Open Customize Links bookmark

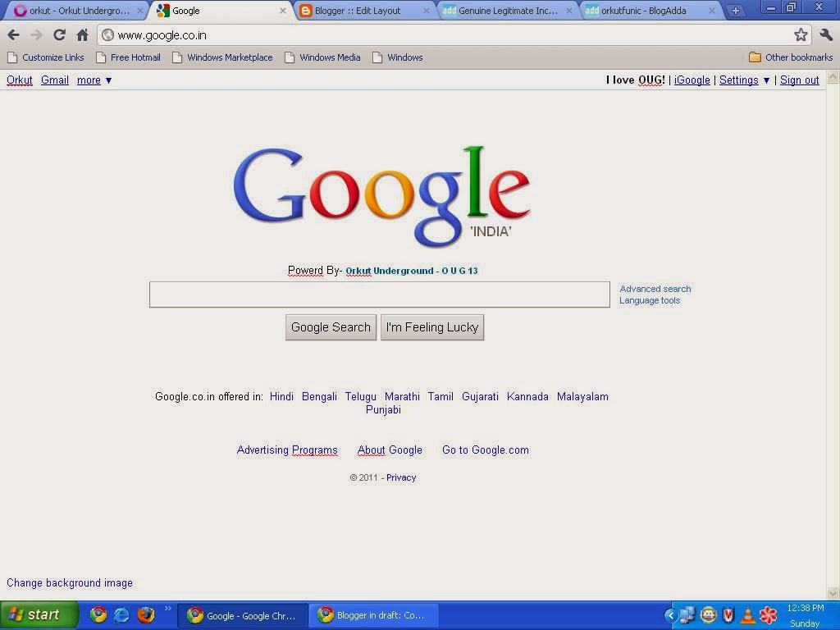coord(46,57)
